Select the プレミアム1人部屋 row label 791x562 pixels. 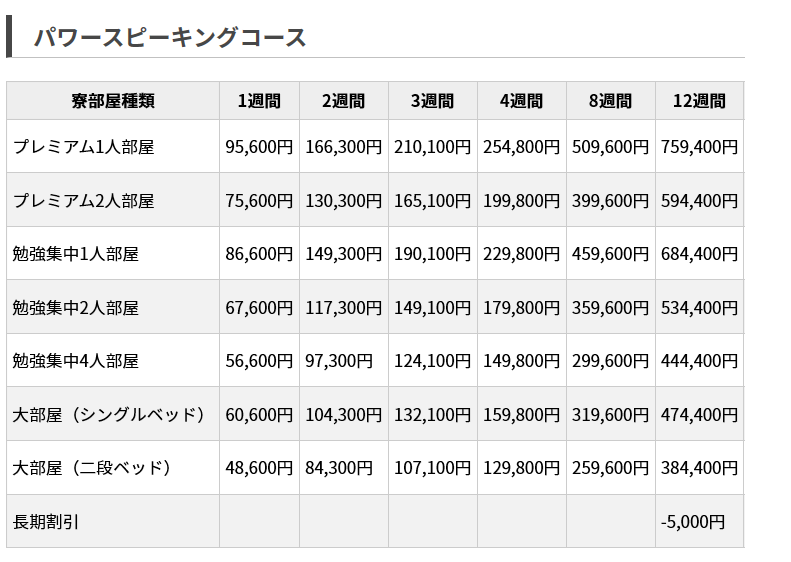click(x=84, y=147)
